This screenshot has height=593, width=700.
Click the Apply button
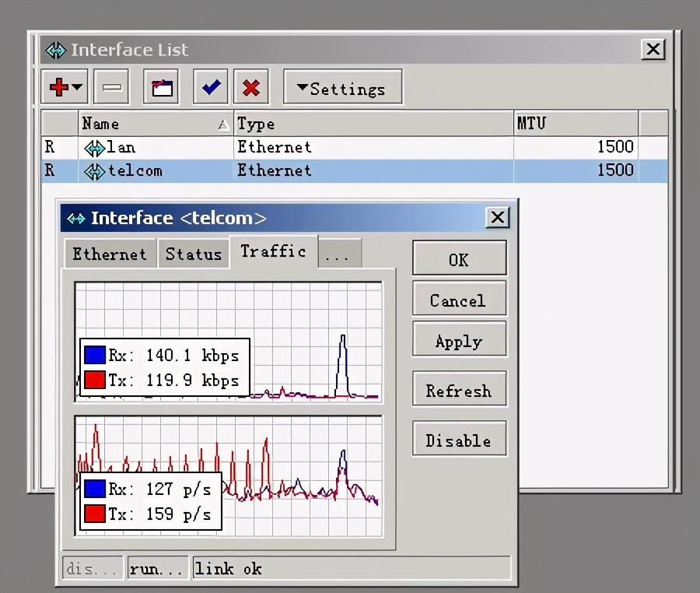point(459,341)
